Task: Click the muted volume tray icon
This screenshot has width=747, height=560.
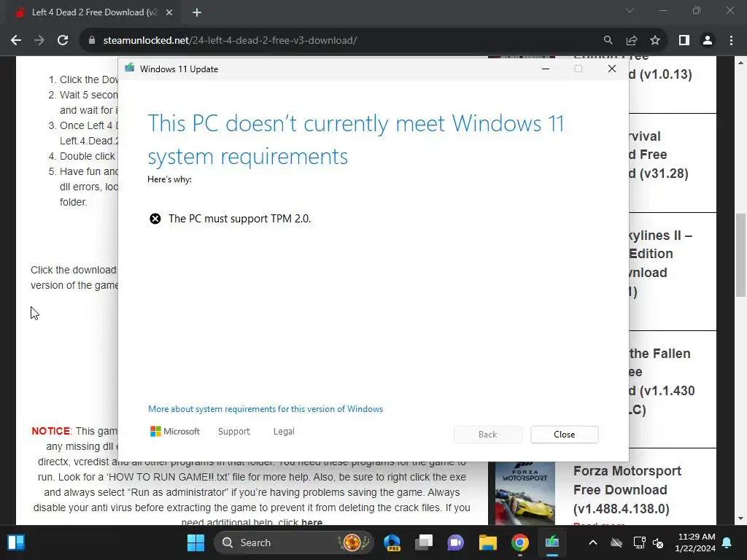Action: (x=658, y=542)
